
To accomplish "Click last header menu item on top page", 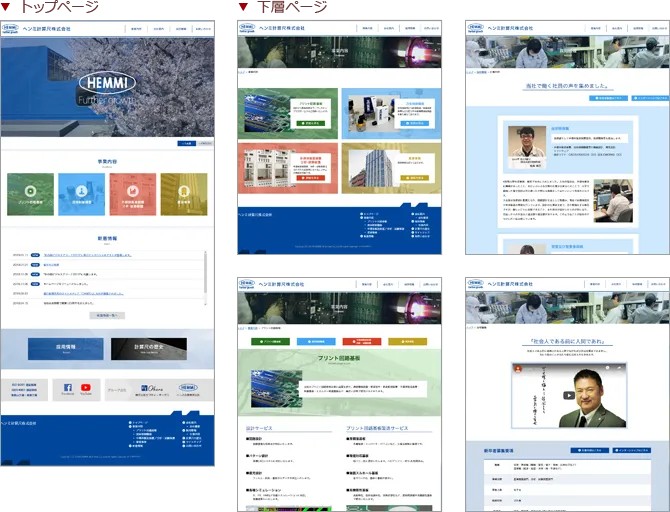I will coord(203,29).
